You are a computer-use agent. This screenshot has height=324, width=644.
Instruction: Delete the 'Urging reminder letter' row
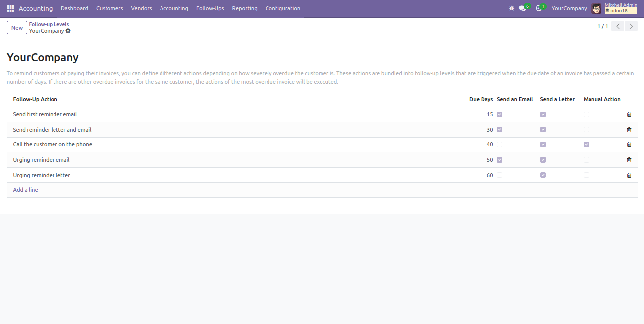pyautogui.click(x=629, y=175)
